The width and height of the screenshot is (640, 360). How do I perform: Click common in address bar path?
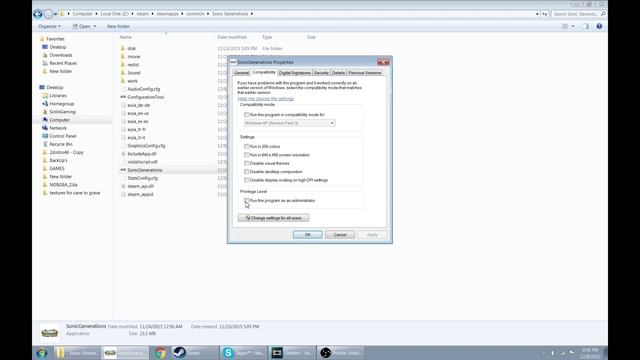point(195,14)
